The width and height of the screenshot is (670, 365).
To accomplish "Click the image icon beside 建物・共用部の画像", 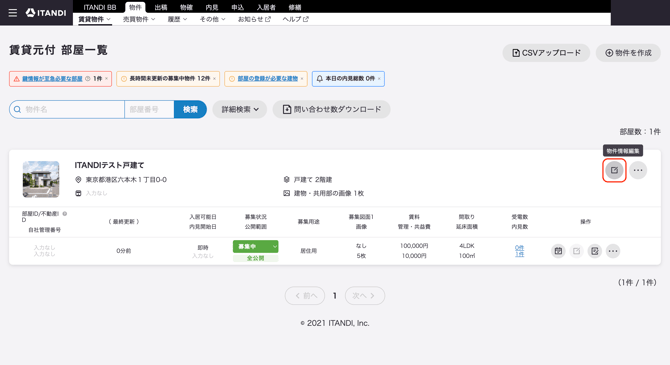I will pyautogui.click(x=286, y=193).
